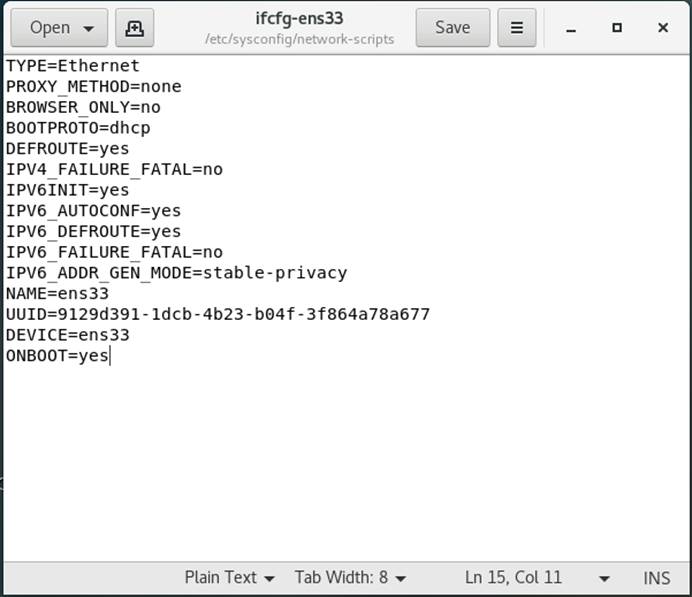This screenshot has width=692, height=597.
Task: Place cursor on IPV6INIT=yes line
Action: [68, 190]
